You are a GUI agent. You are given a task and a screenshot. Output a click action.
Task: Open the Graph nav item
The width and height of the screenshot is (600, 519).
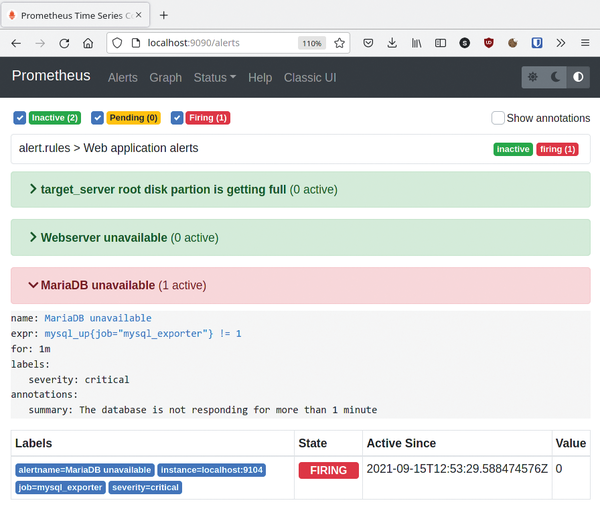pos(166,78)
